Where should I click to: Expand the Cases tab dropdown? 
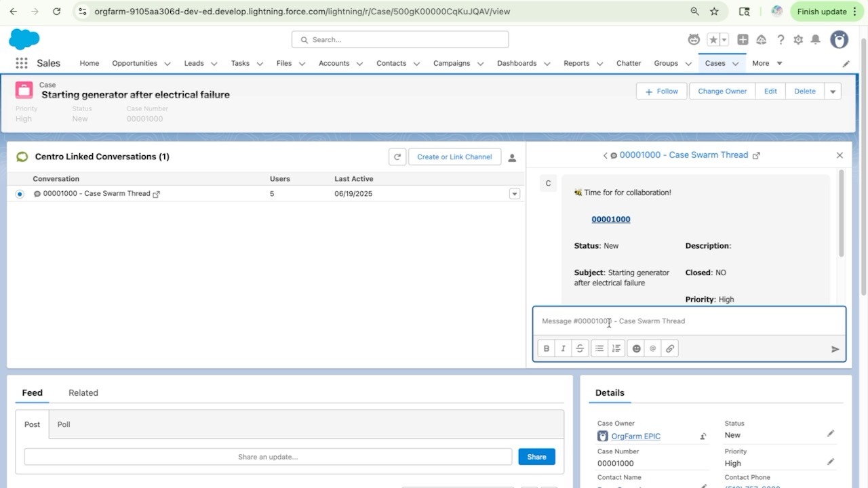735,64
